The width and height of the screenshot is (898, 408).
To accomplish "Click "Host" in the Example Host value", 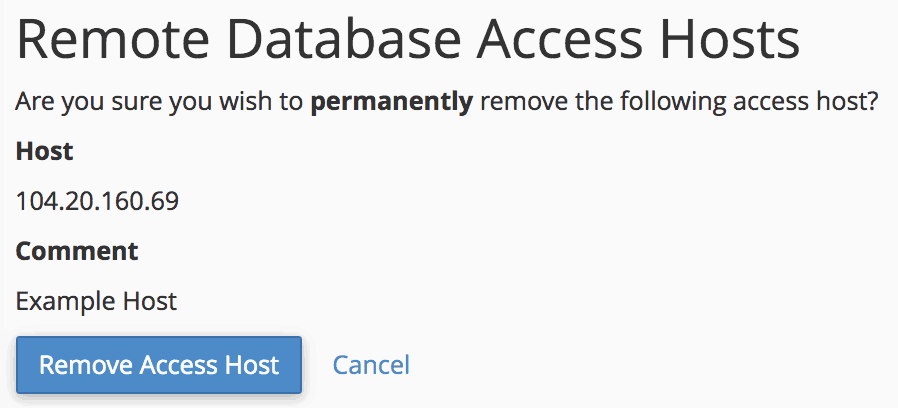I will tap(151, 300).
